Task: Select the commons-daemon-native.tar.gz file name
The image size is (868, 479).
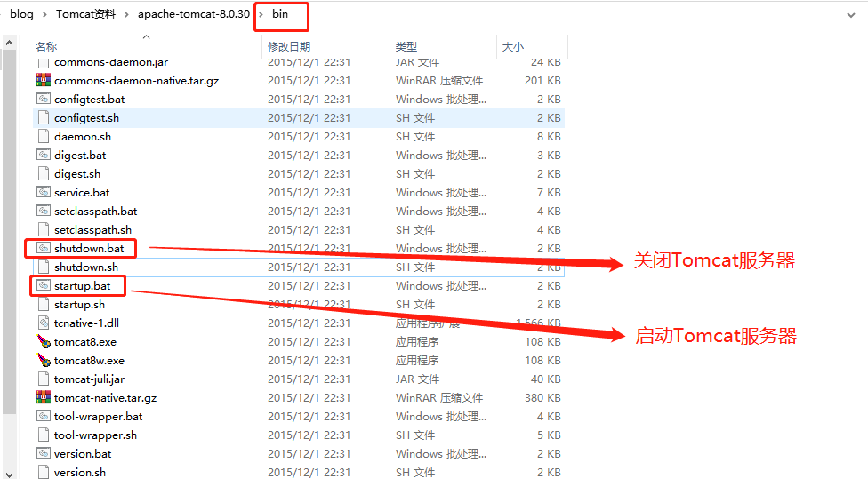Action: point(137,80)
